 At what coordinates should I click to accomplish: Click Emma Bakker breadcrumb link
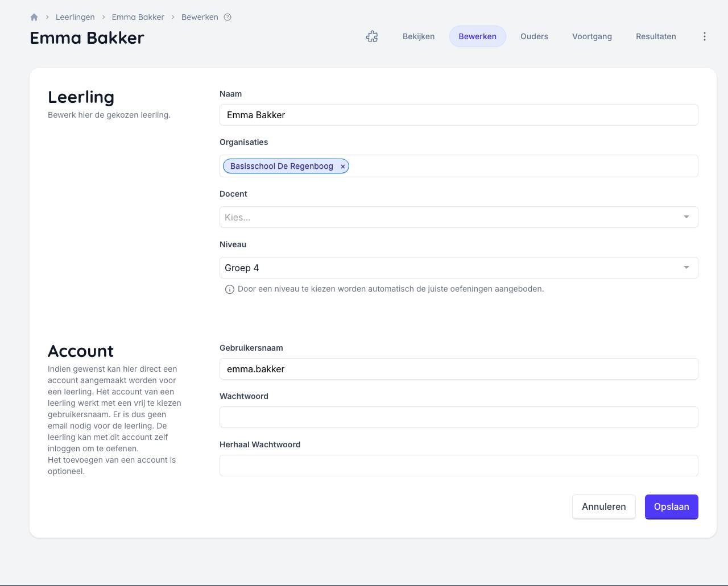coord(138,17)
